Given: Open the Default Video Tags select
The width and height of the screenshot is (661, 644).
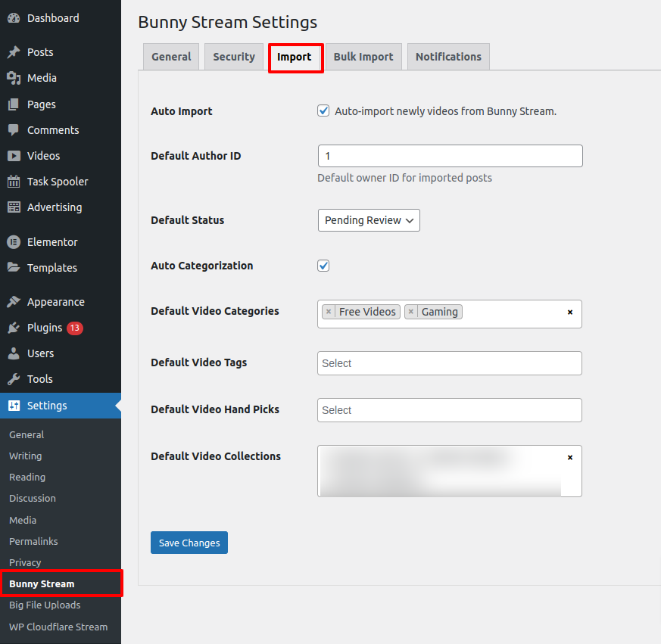Looking at the screenshot, I should click(449, 363).
